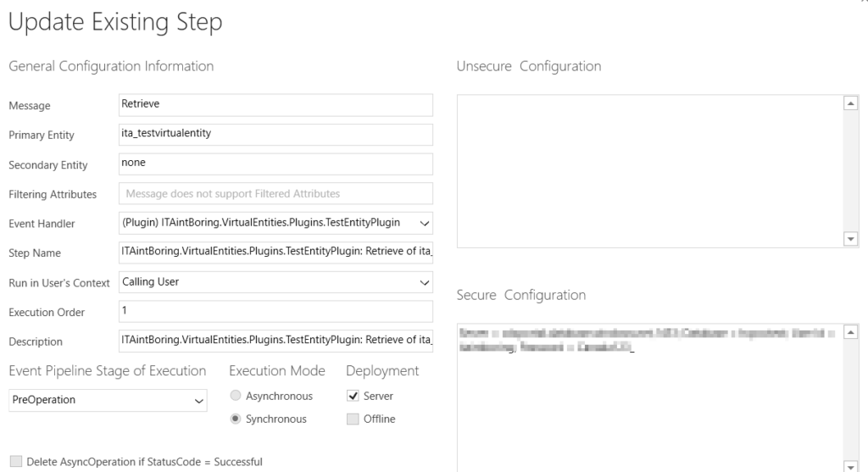The width and height of the screenshot is (868, 472).
Task: Click the Secondary Entity field showing none
Action: coord(275,164)
